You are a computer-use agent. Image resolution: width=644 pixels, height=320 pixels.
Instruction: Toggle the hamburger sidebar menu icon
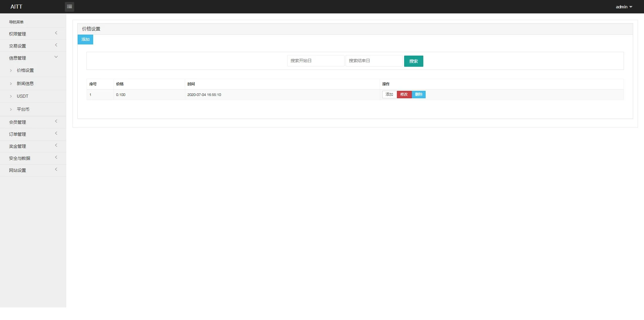(x=69, y=7)
